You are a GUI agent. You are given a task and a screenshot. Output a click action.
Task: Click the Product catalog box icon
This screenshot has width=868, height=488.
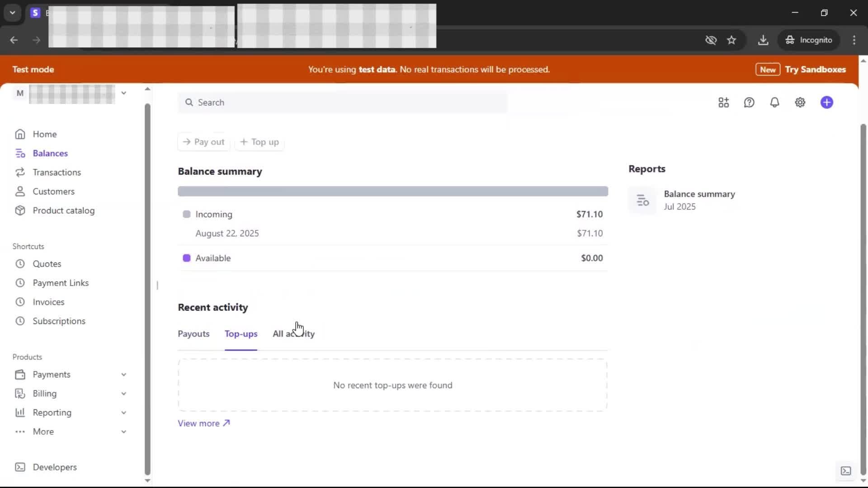[x=20, y=211]
